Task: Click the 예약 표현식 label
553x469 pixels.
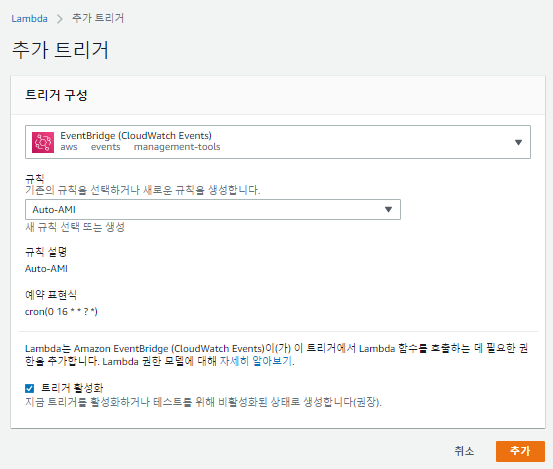Action: 51,294
